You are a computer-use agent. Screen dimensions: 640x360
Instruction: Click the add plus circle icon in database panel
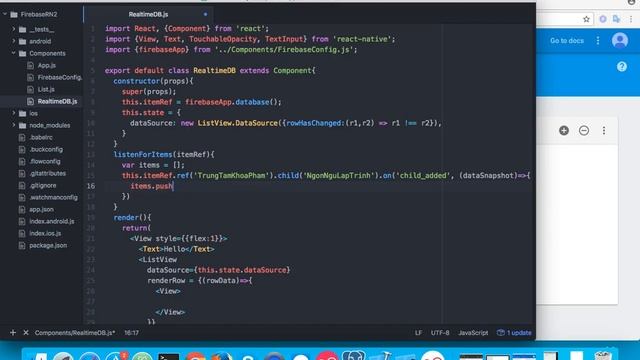pyautogui.click(x=564, y=130)
